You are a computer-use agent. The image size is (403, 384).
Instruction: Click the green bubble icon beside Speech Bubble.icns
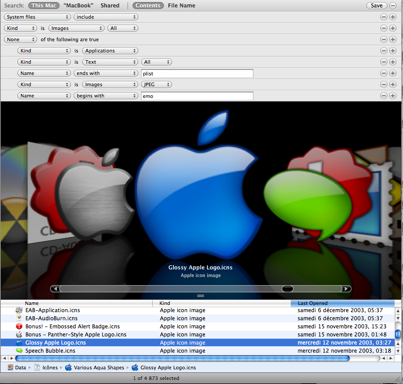19,351
